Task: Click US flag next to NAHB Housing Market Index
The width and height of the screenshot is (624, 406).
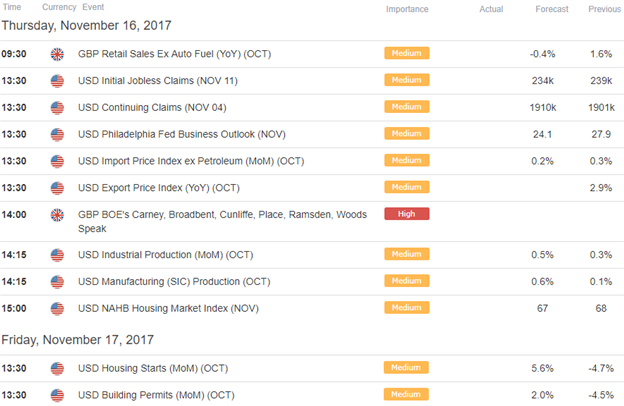Action: (57, 308)
